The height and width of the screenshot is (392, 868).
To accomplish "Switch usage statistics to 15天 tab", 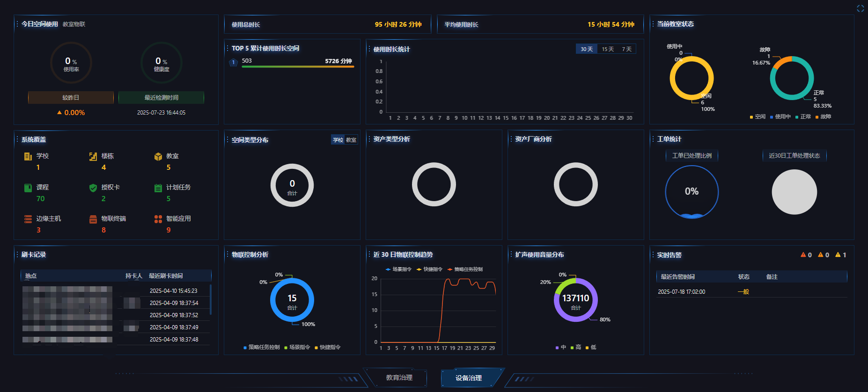I will pos(608,49).
